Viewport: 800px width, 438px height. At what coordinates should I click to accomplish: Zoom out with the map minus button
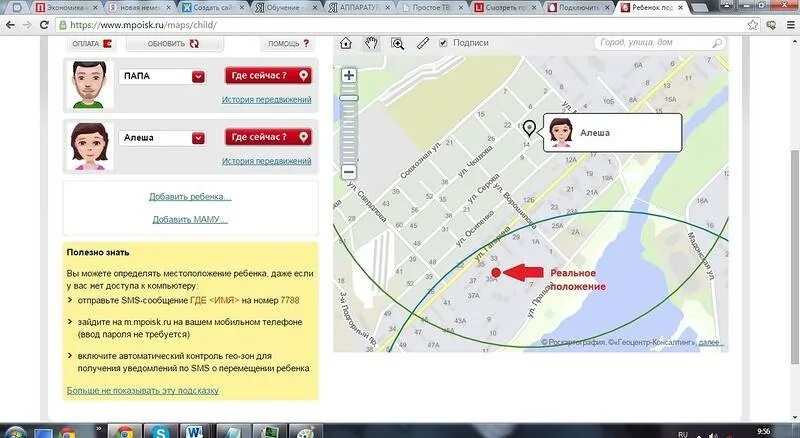[349, 172]
